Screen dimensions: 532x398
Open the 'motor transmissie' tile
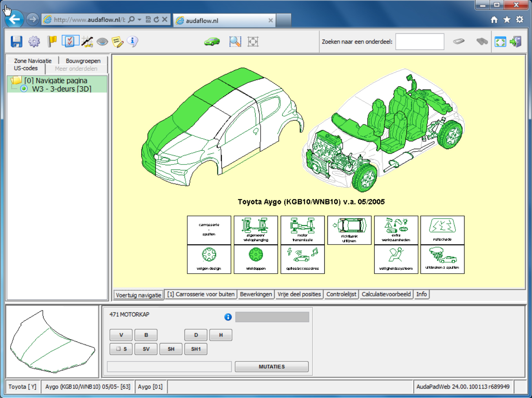pyautogui.click(x=302, y=230)
